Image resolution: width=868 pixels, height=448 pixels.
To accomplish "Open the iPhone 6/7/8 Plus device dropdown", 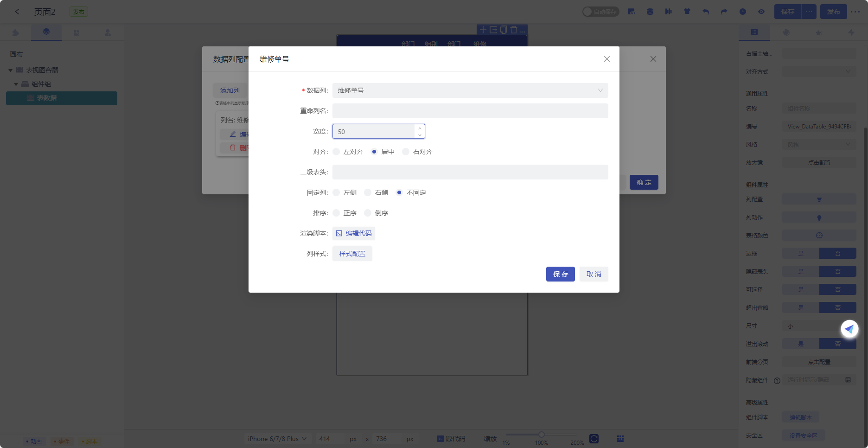I will [277, 439].
